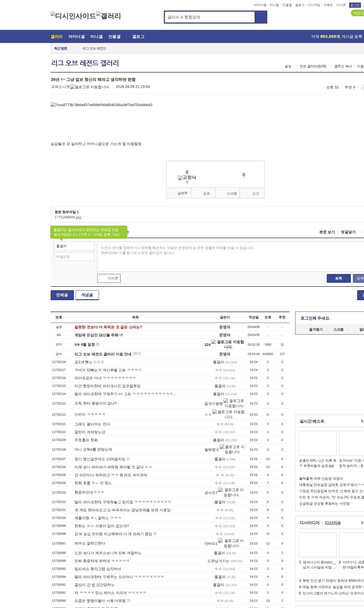Open gallog icon in the 신버지 ㅋㅋㅋㅋㅋ row
This screenshot has height=608, width=364.
pyautogui.click(x=228, y=415)
